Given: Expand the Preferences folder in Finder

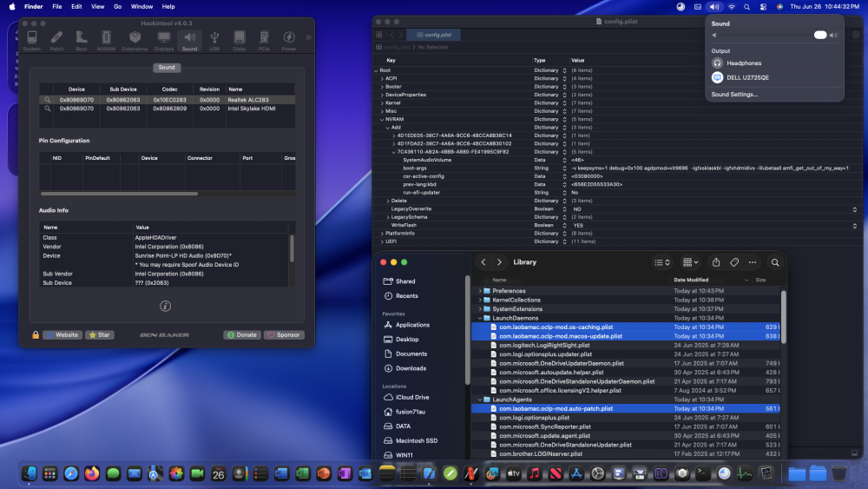Looking at the screenshot, I should (x=480, y=291).
